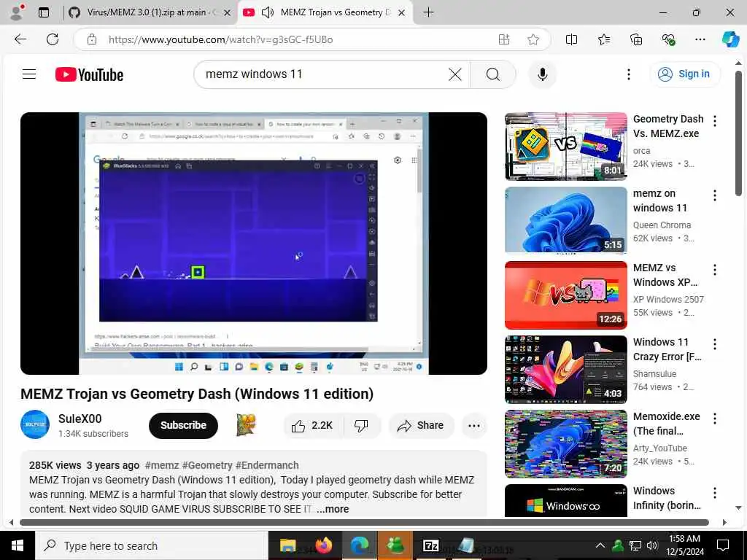Image resolution: width=747 pixels, height=560 pixels.
Task: Like the video with 2.2K likes
Action: pyautogui.click(x=312, y=426)
